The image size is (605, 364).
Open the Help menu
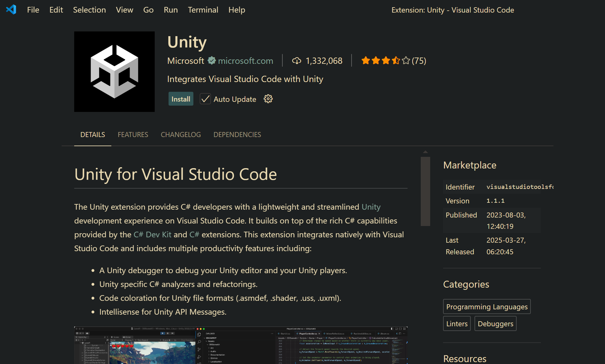point(236,10)
